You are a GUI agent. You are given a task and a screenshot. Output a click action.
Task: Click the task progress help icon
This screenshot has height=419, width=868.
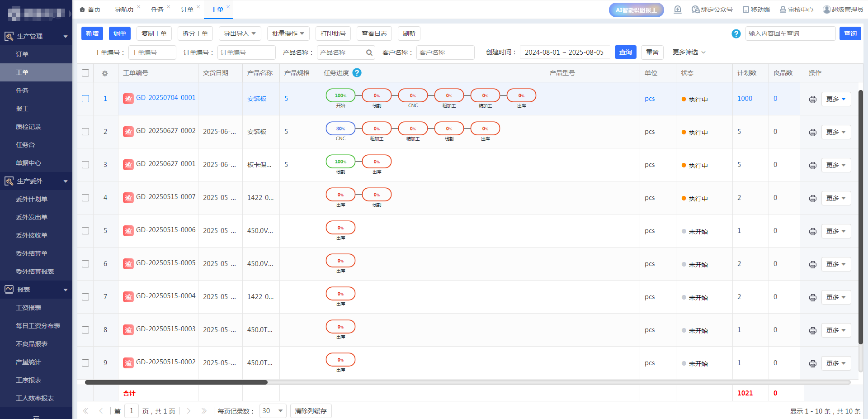click(357, 73)
